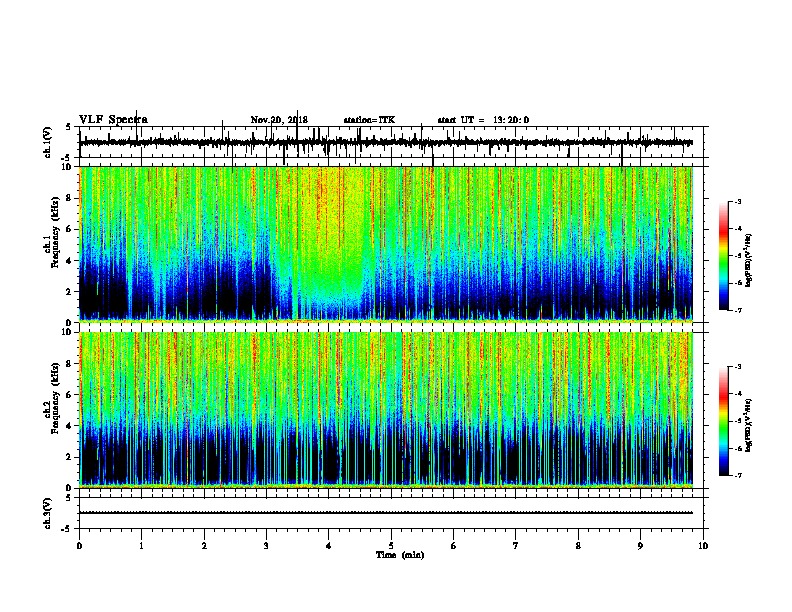Screen dimensions: 792x612
Task: Click the '-5' value on ch.1 colorbar
Action: pos(738,256)
